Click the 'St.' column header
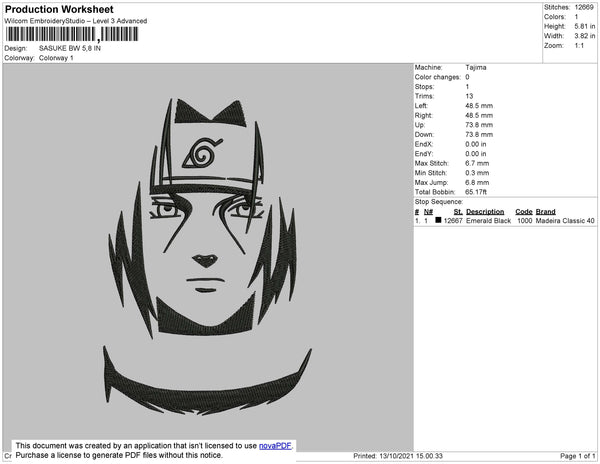The width and height of the screenshot is (600, 464). (x=458, y=212)
